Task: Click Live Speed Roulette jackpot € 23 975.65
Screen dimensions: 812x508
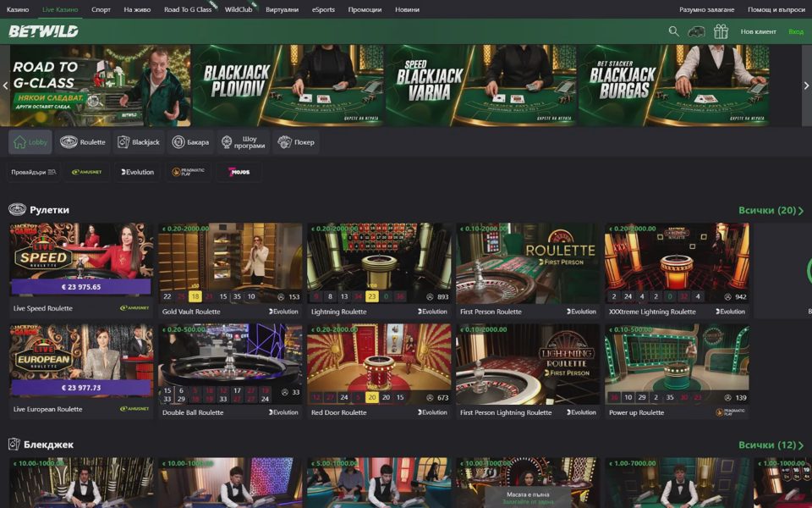Action: (81, 287)
